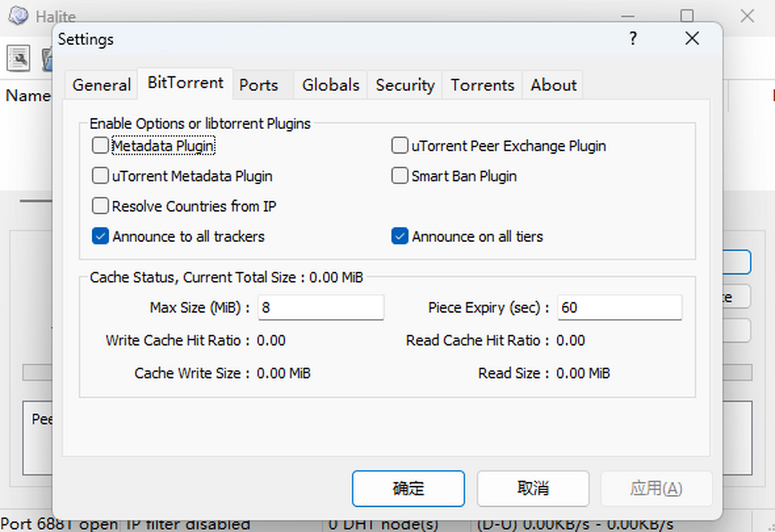
Task: Show the About tab
Action: pos(553,85)
